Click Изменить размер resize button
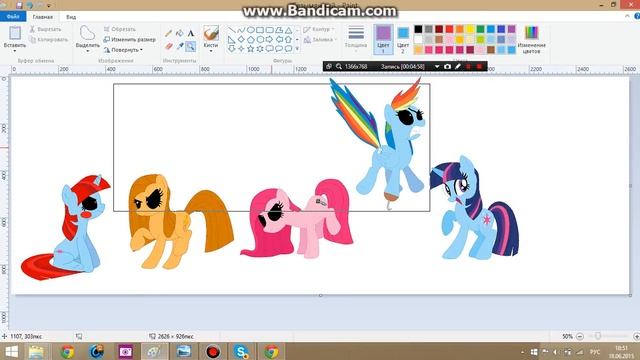 coord(129,40)
